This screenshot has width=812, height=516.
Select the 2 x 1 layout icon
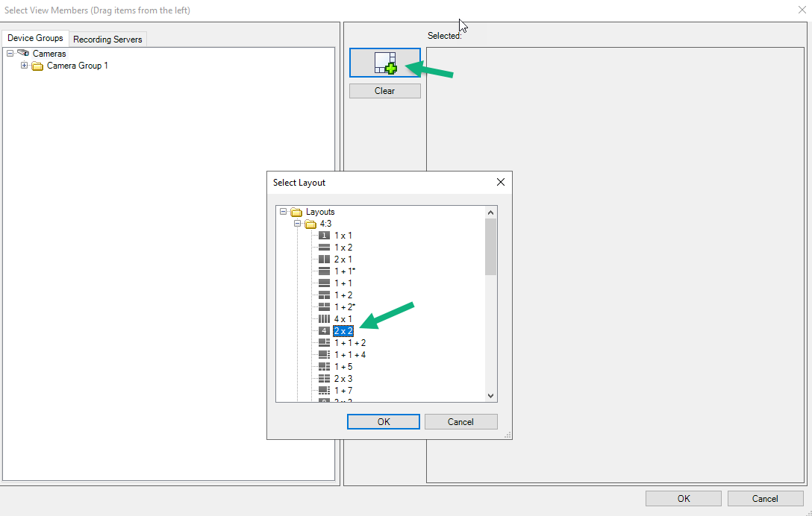click(322, 259)
